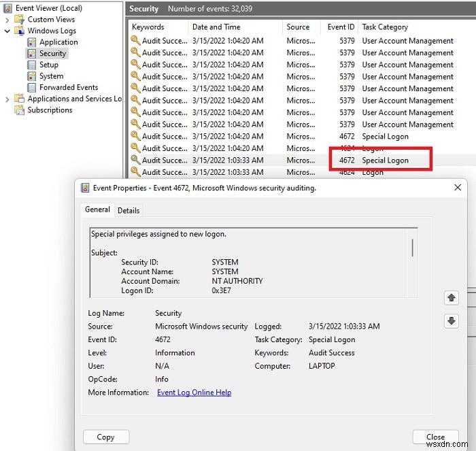Click the event description scrollbar thumb

[x=412, y=248]
